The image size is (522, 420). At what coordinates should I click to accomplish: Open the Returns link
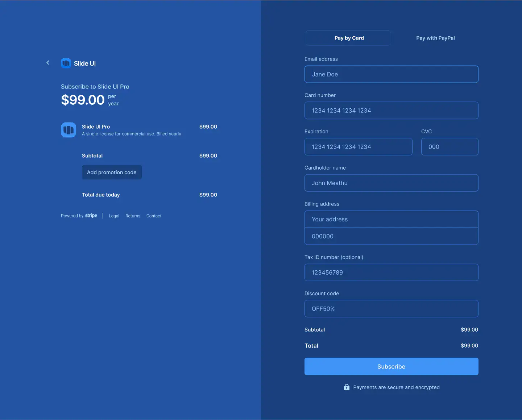point(133,216)
